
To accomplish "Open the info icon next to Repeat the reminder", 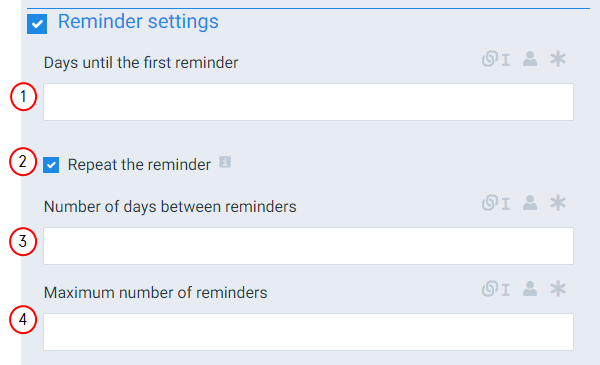I will [x=225, y=162].
